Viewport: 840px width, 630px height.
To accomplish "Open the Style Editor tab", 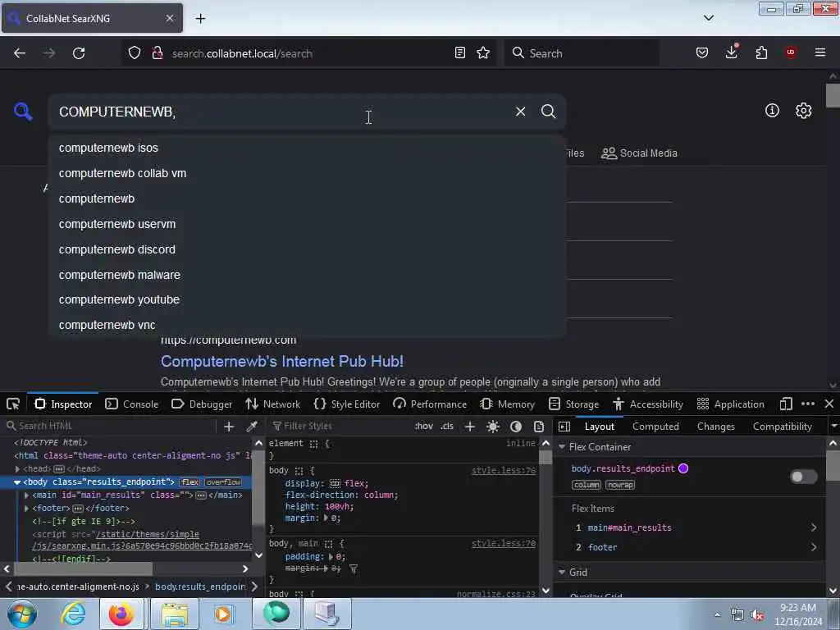I will 347,404.
